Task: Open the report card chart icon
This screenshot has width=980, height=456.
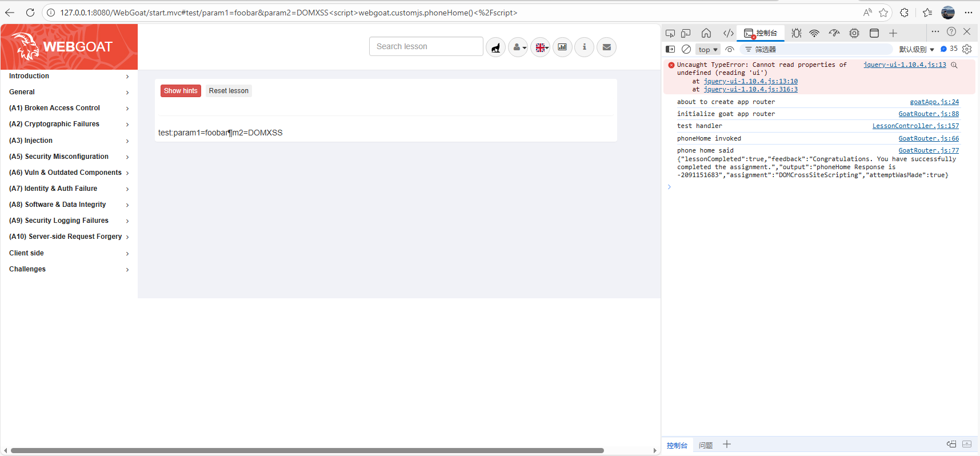Action: 562,47
